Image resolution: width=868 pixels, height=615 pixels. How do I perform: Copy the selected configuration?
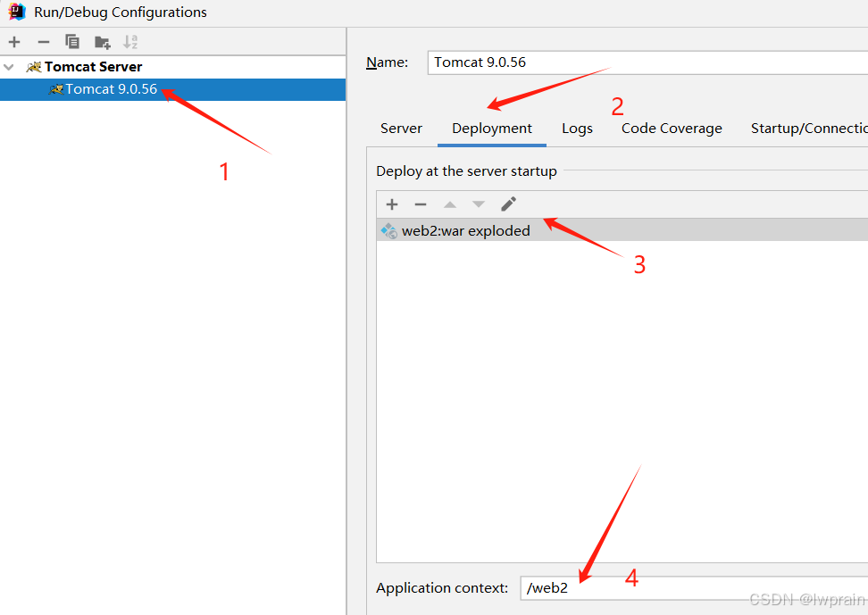pyautogui.click(x=72, y=42)
